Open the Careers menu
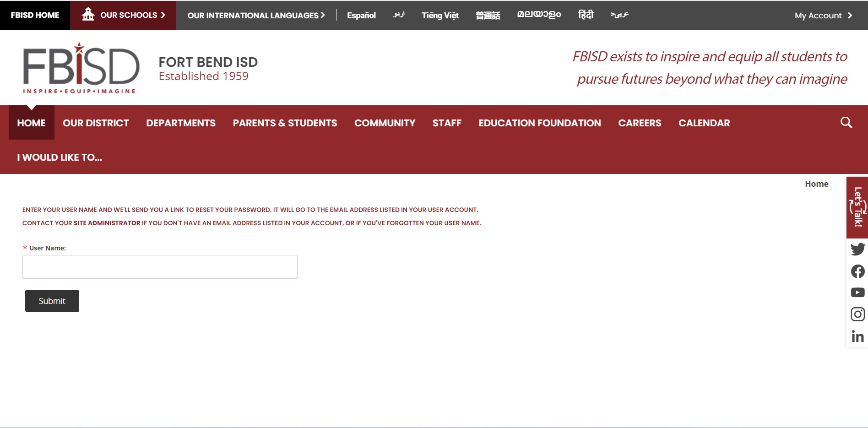The image size is (868, 428). pyautogui.click(x=640, y=123)
